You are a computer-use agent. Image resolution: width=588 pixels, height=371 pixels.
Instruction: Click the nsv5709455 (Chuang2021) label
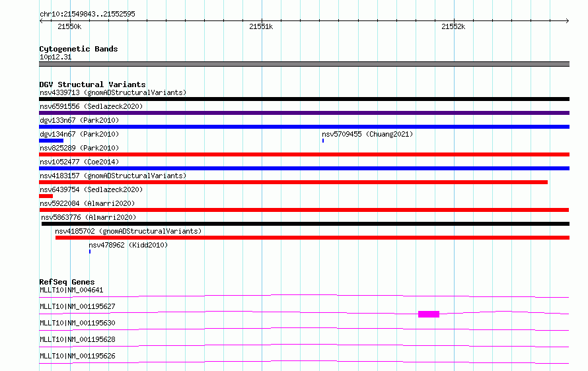pyautogui.click(x=367, y=134)
